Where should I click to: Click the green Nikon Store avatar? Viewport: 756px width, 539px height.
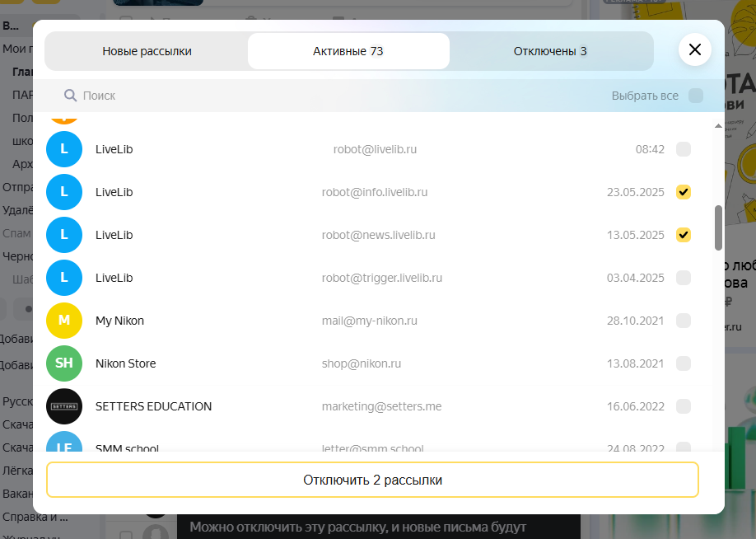64,363
